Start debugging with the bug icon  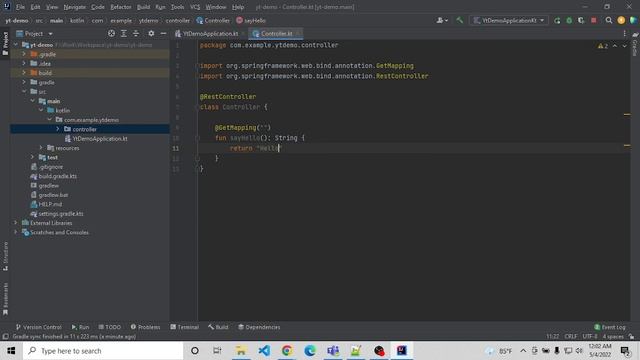point(569,20)
